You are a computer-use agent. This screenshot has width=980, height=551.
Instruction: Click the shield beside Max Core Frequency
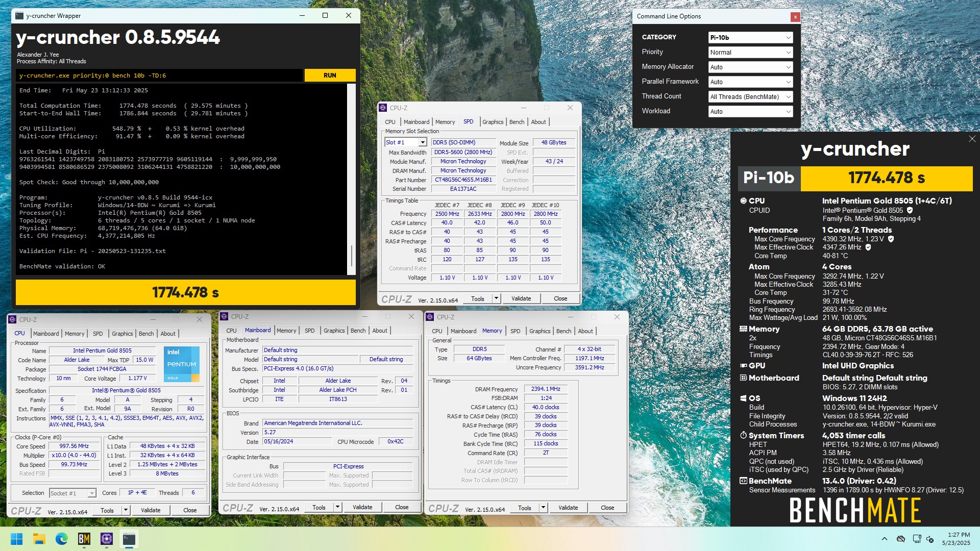coord(891,239)
